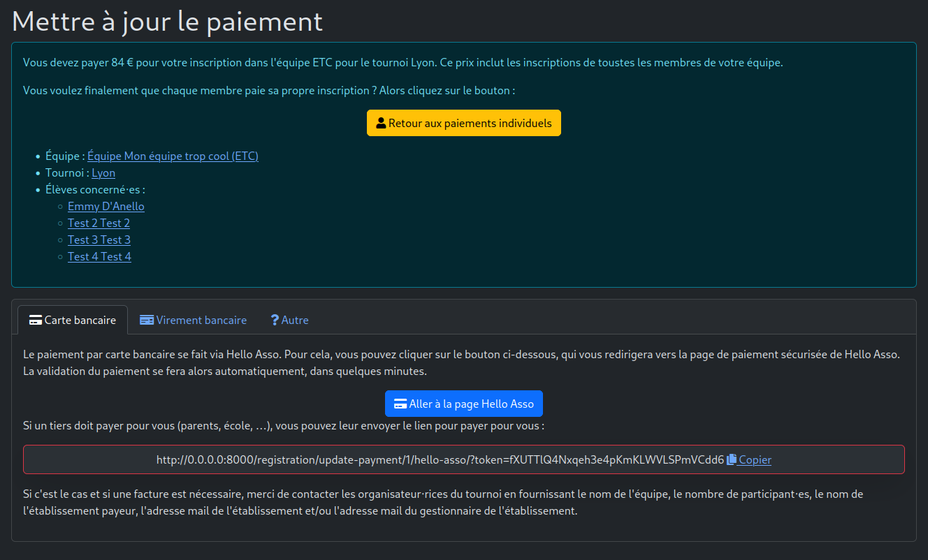This screenshot has width=928, height=560.
Task: Open the Autre tab
Action: point(289,320)
